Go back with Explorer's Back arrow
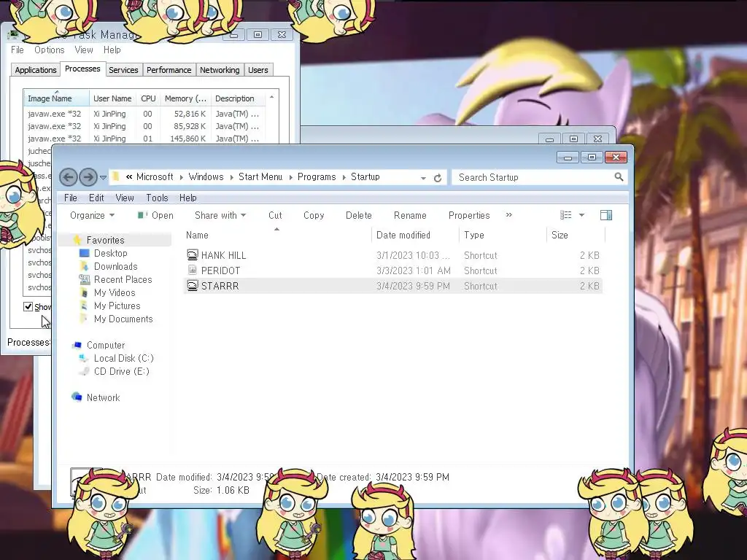The height and width of the screenshot is (560, 747). tap(68, 177)
